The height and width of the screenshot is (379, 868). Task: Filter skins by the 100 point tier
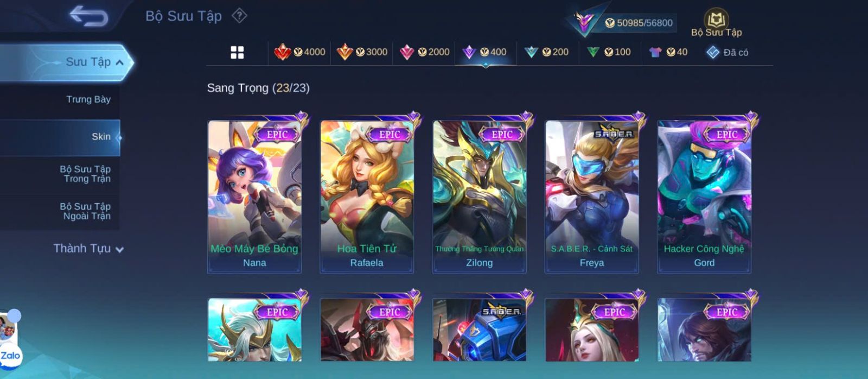tap(609, 52)
